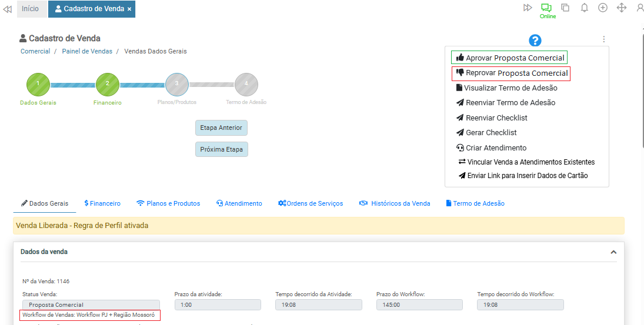The width and height of the screenshot is (644, 325).
Task: Open the three-dot vertical options menu
Action: tap(603, 39)
